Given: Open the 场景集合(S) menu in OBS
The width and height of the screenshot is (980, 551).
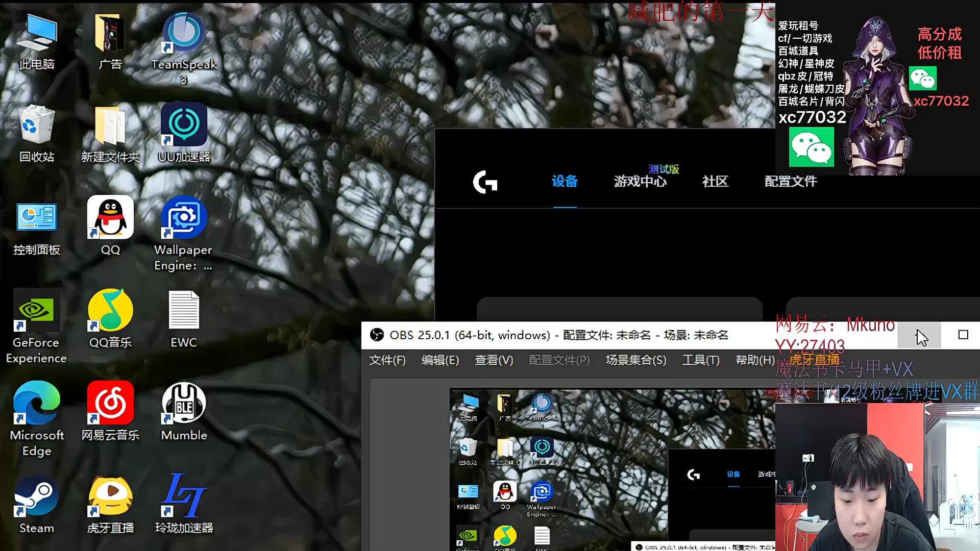Looking at the screenshot, I should (635, 360).
